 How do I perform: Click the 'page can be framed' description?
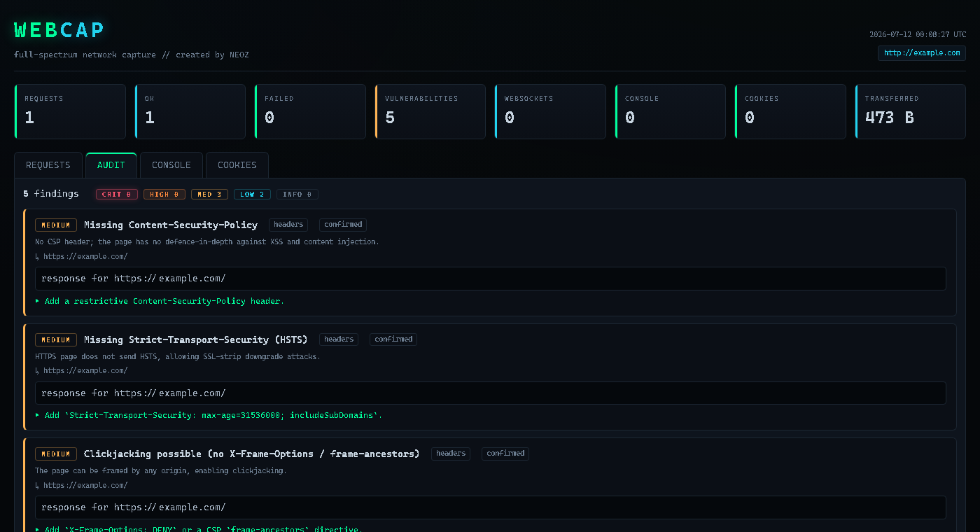(161, 470)
